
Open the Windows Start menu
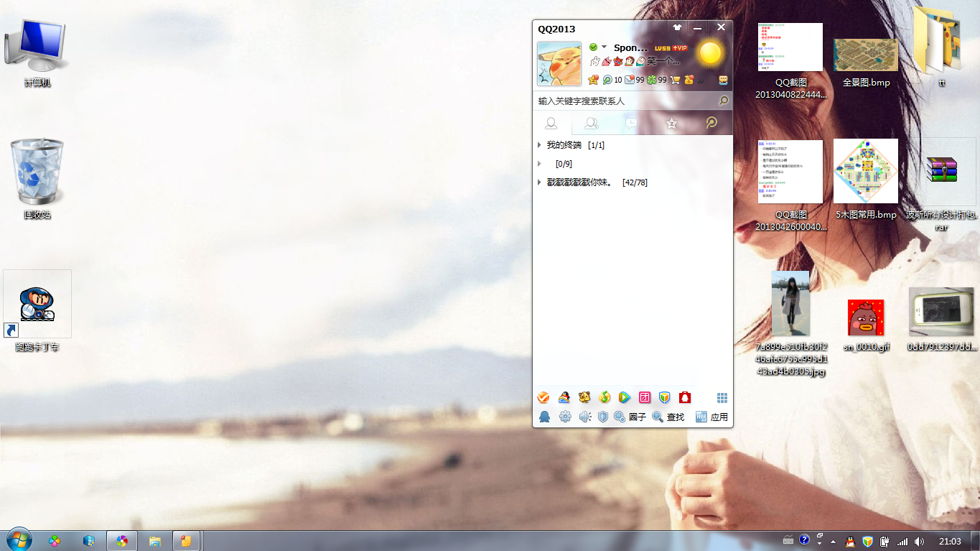pos(18,540)
